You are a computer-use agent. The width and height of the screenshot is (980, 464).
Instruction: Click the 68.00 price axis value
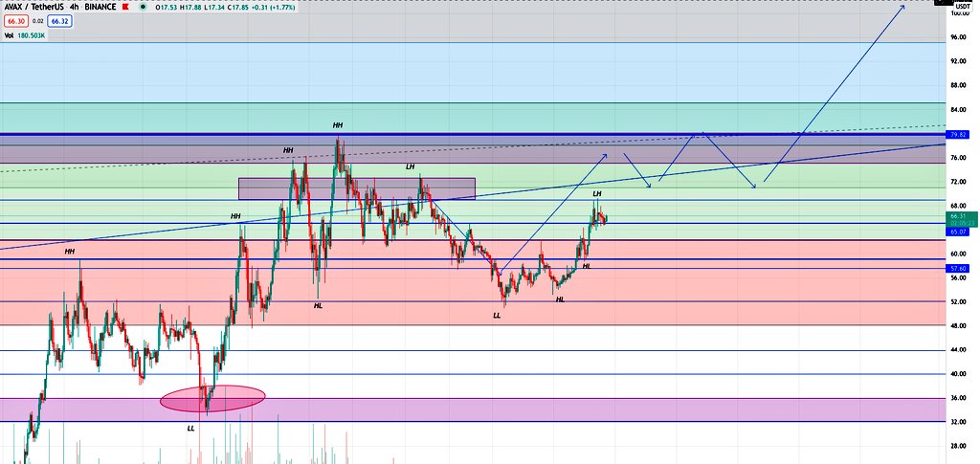959,206
